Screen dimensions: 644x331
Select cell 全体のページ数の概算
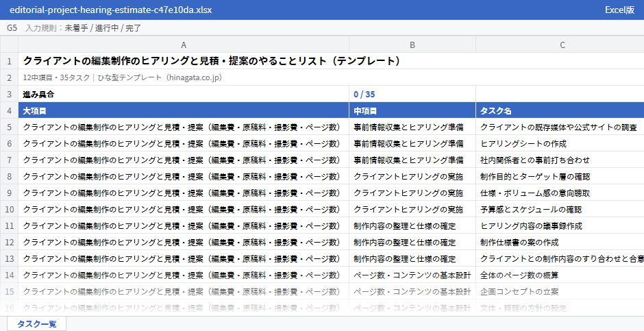[x=560, y=275]
